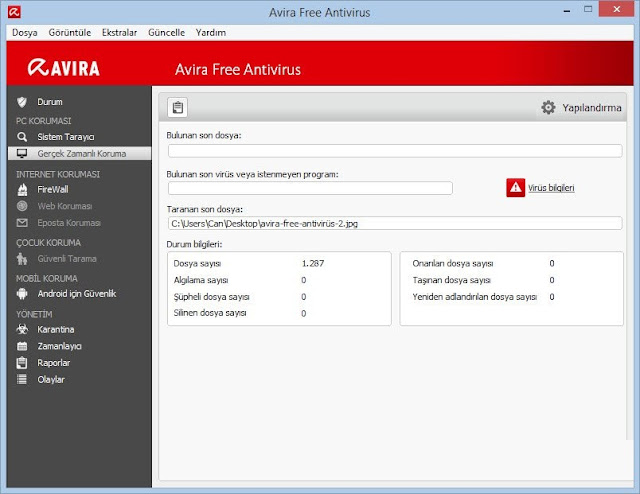Click the clipboard report button in toolbar

[x=178, y=108]
